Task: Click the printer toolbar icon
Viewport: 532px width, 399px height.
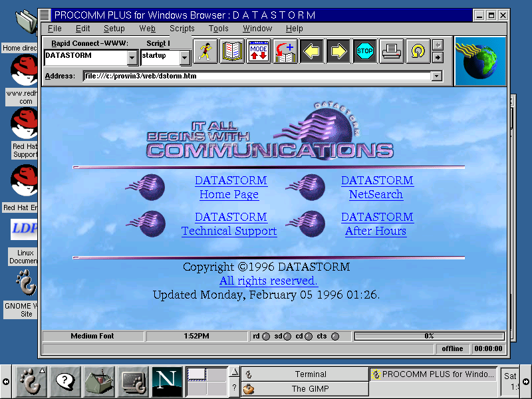Action: coord(392,51)
